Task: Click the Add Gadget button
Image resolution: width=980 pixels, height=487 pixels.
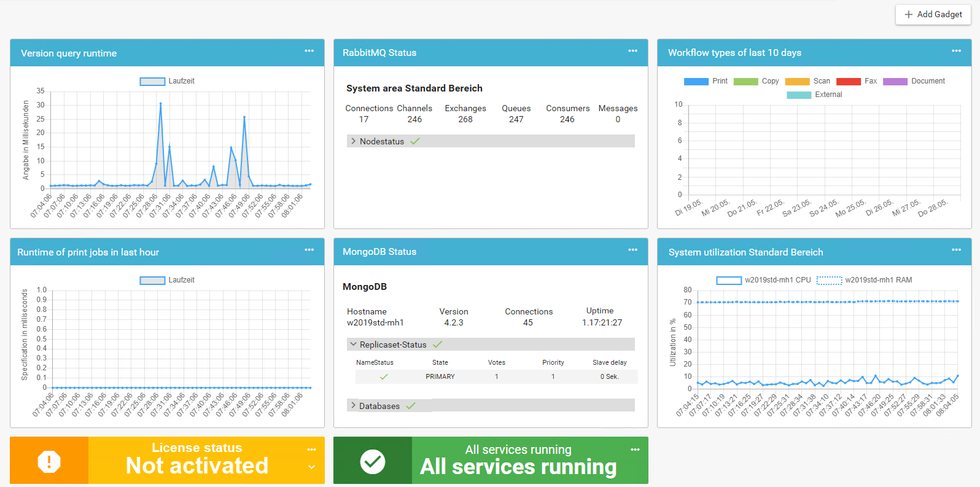Action: (933, 14)
